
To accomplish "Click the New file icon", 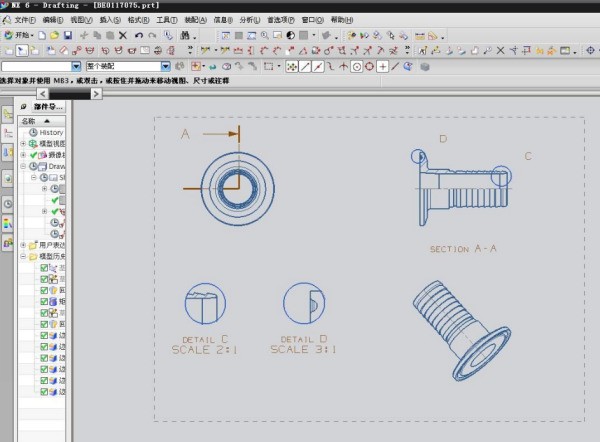I will [x=41, y=35].
